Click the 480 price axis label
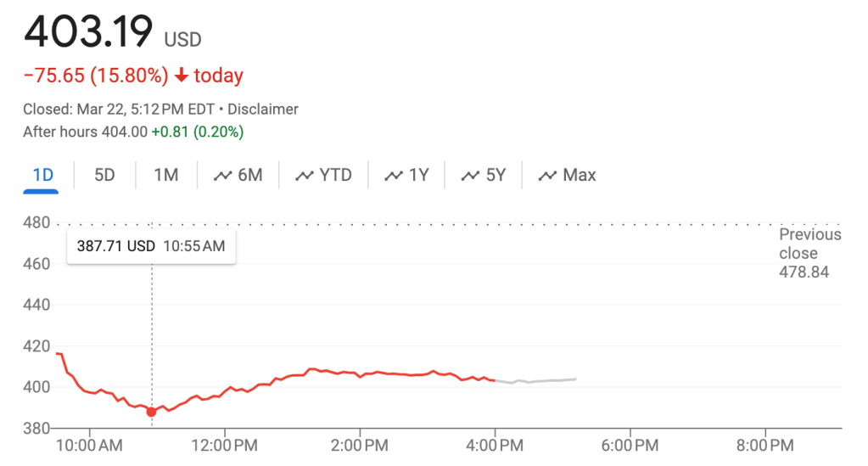The image size is (868, 466). tap(38, 223)
